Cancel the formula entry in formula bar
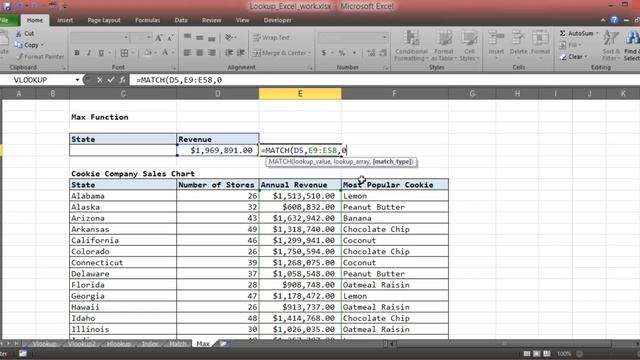This screenshot has height=360, width=640. click(x=99, y=80)
